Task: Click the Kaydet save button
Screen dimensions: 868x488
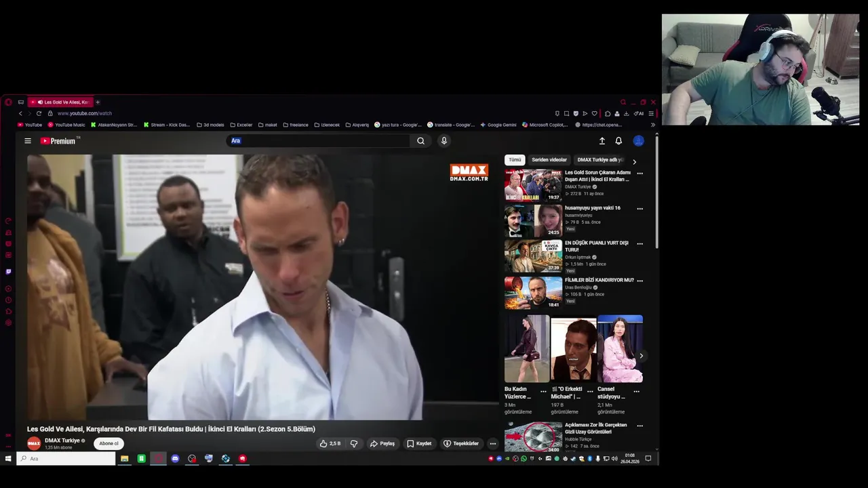Action: coord(419,444)
